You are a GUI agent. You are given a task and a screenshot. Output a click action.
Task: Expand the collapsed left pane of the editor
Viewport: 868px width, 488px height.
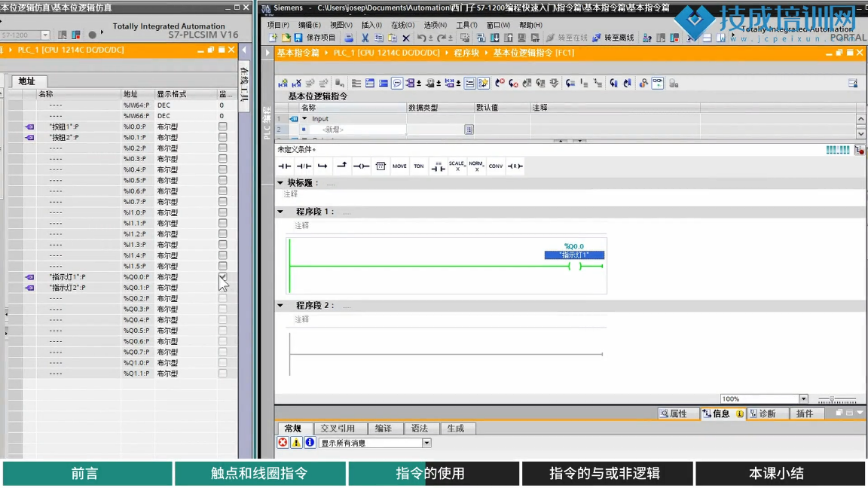point(267,53)
